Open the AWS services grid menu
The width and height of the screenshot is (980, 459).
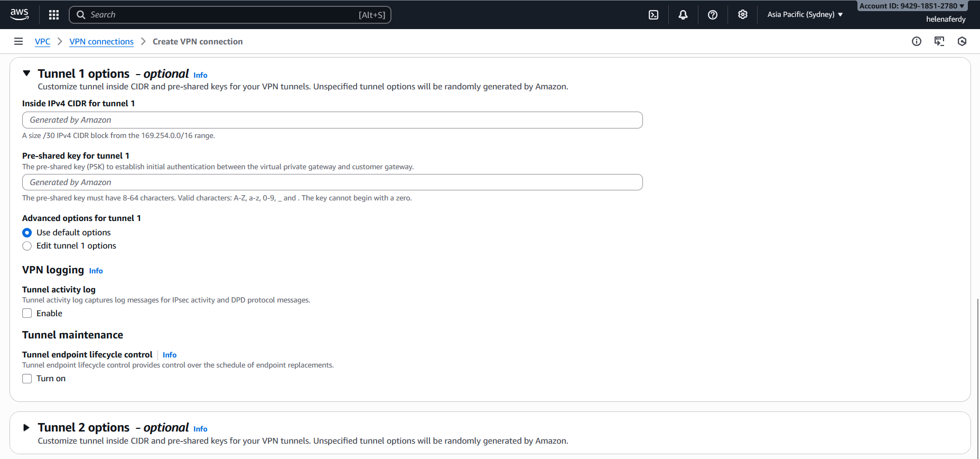[x=54, y=15]
